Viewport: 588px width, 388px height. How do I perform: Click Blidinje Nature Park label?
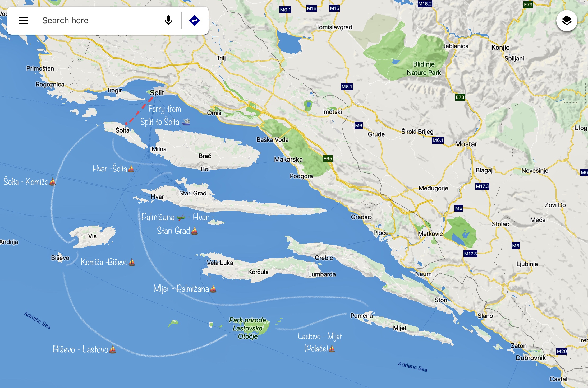coord(424,68)
